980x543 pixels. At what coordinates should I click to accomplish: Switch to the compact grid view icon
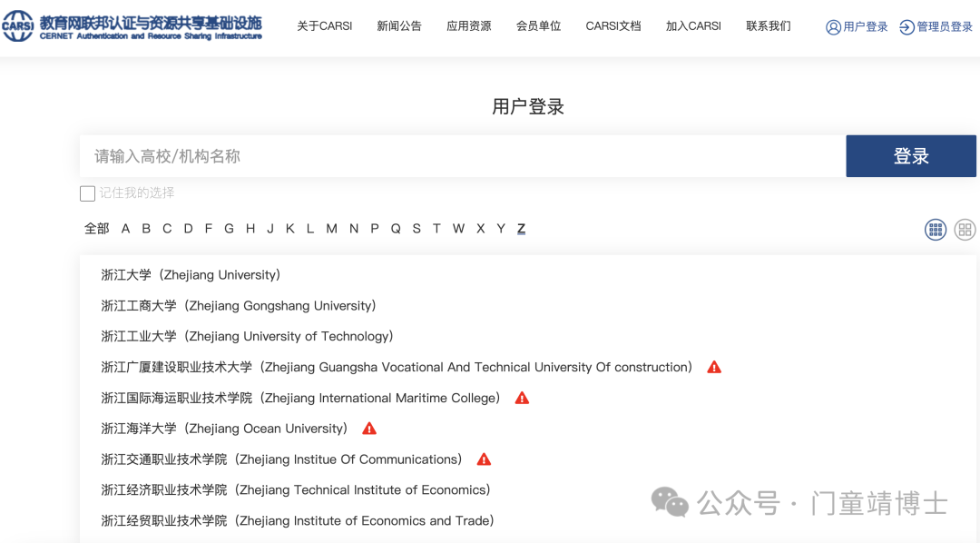[936, 230]
